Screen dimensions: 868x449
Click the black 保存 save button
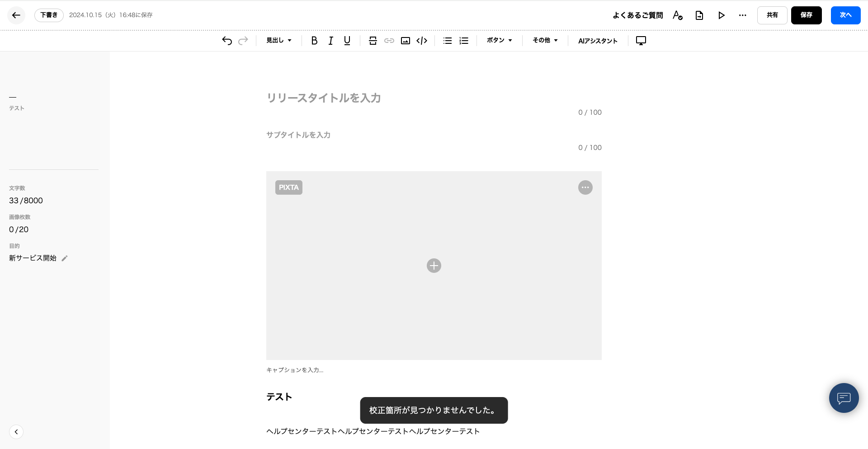tap(806, 15)
